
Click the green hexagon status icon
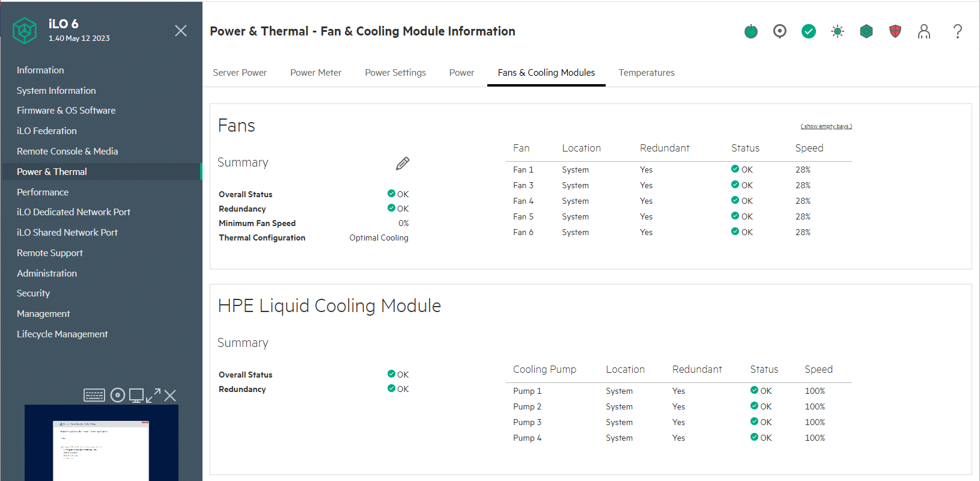tap(866, 31)
